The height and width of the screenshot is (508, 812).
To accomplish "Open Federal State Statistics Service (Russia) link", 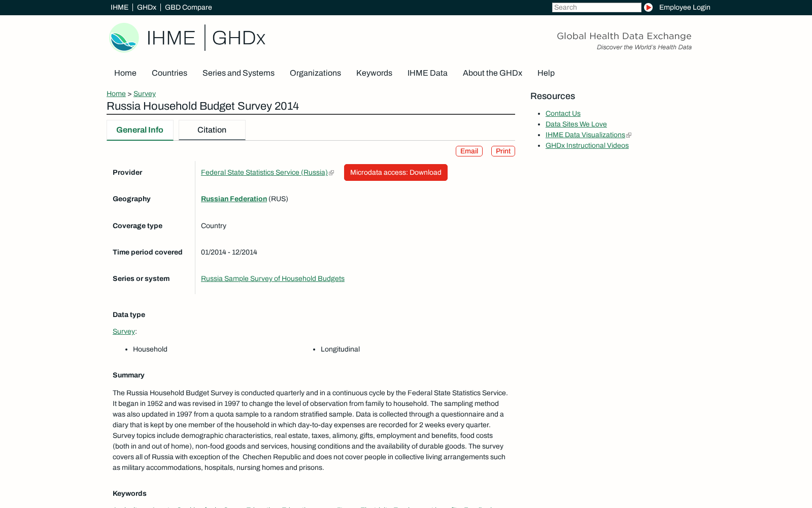I will click(x=264, y=172).
